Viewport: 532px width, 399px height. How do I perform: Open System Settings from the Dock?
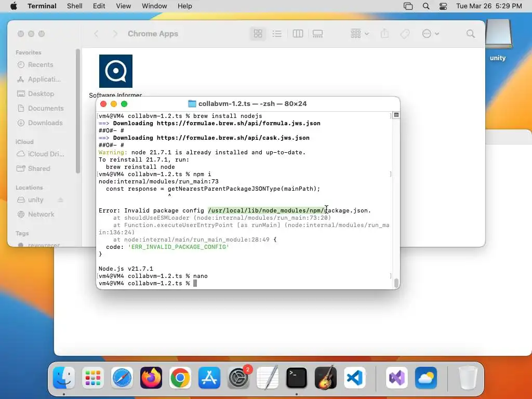point(238,378)
